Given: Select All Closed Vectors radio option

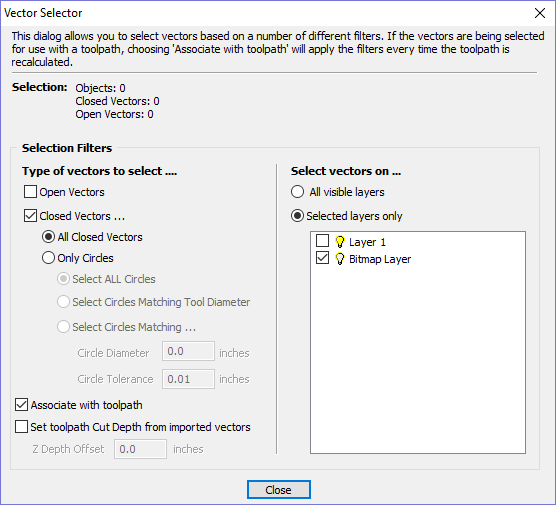Looking at the screenshot, I should pos(48,237).
